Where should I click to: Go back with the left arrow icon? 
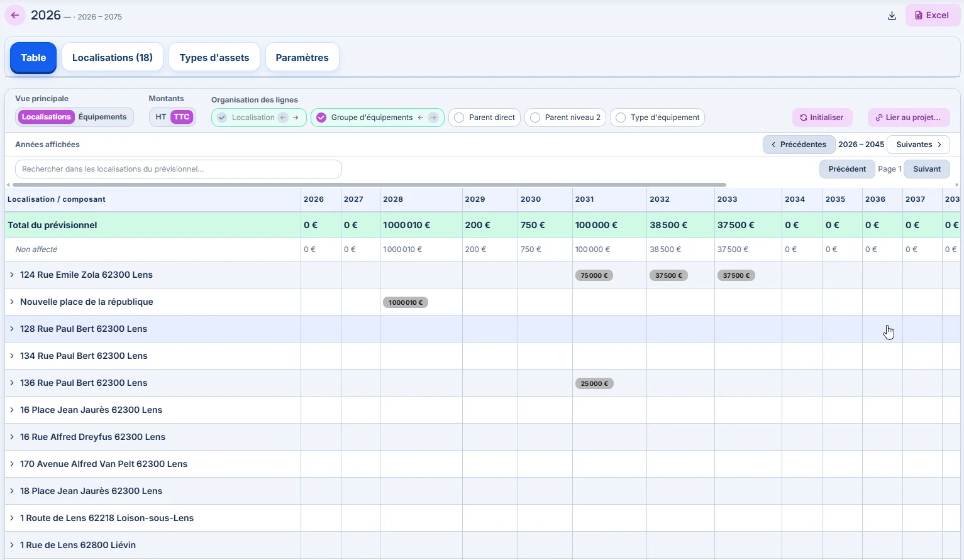(x=15, y=15)
